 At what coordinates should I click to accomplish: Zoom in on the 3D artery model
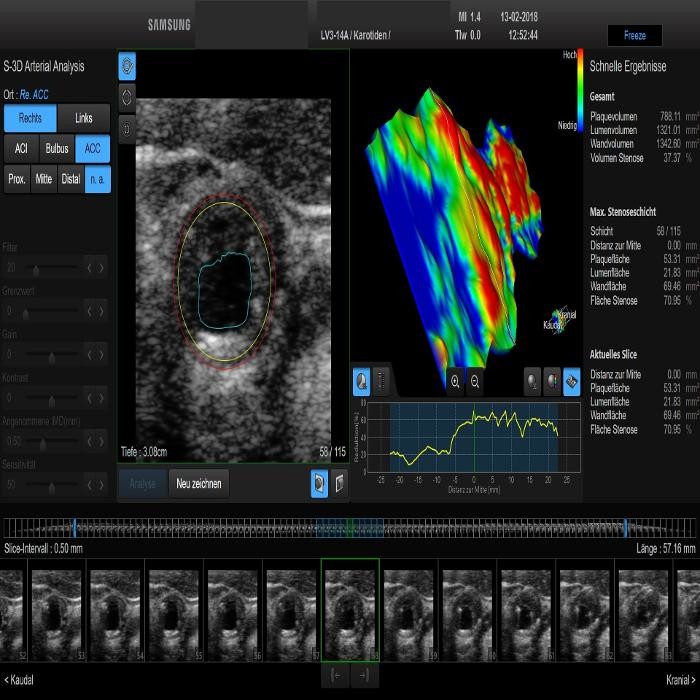pos(455,381)
